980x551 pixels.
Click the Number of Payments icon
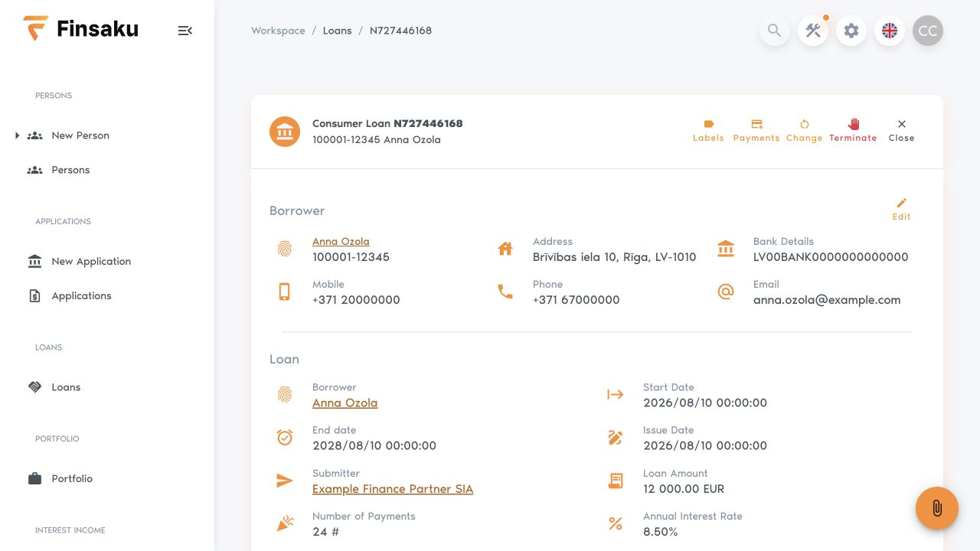285,523
